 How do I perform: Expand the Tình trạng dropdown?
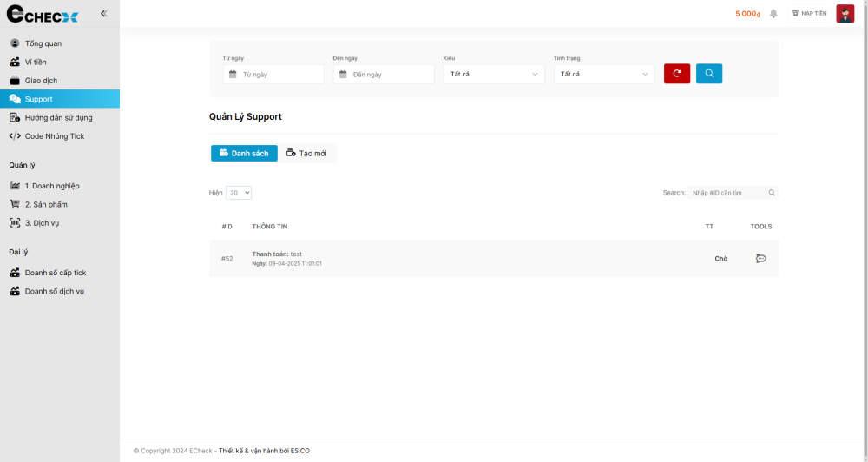click(x=604, y=75)
